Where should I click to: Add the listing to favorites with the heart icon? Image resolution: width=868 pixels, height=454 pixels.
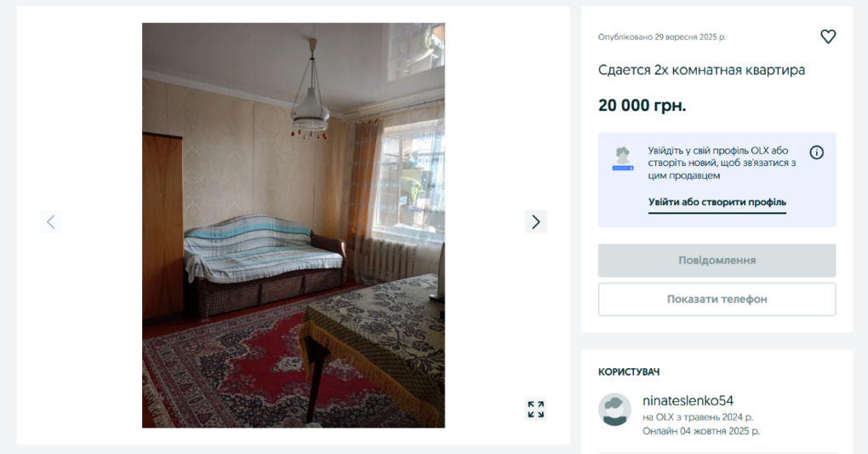[828, 37]
